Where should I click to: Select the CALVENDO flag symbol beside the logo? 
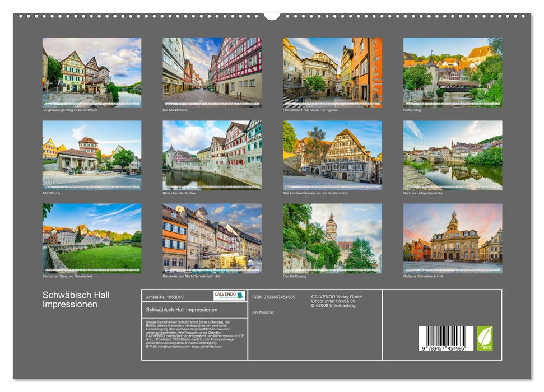click(241, 295)
